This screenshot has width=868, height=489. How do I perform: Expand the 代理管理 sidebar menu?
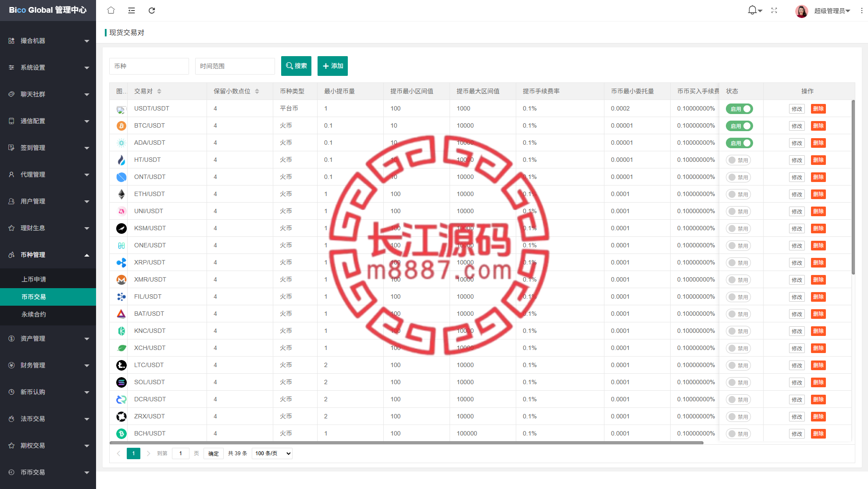(x=48, y=175)
